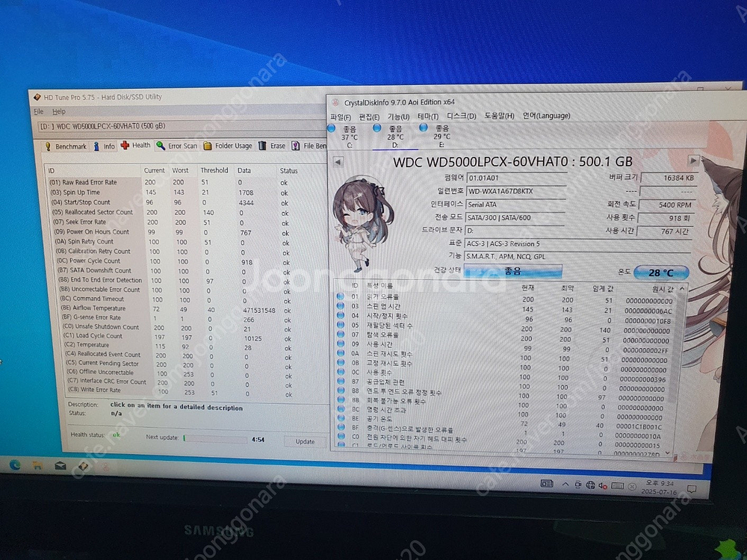Click the 좋음 health status button
The width and height of the screenshot is (747, 560).
(512, 271)
